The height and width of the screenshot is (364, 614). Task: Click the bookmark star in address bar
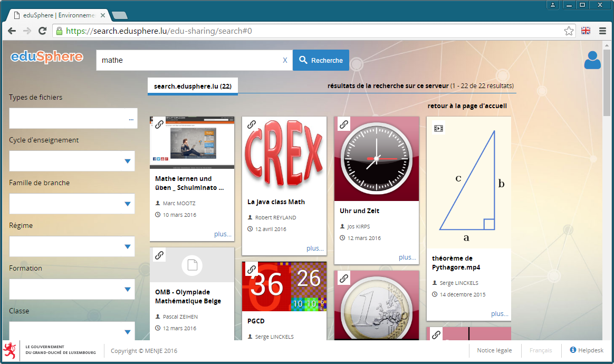pyautogui.click(x=569, y=31)
